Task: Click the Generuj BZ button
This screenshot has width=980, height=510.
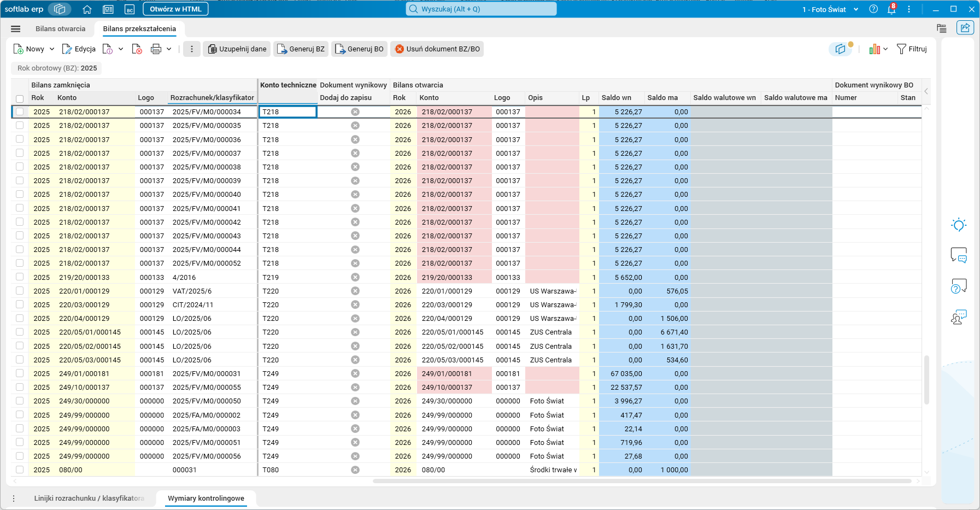Action: point(301,49)
